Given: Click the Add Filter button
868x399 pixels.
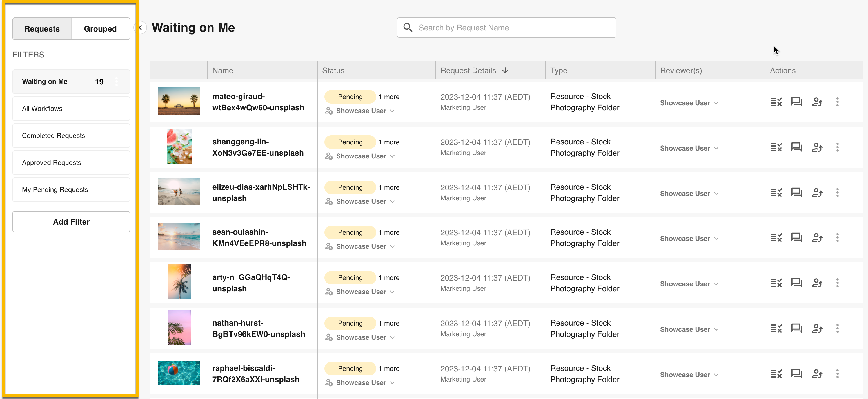Looking at the screenshot, I should (71, 221).
